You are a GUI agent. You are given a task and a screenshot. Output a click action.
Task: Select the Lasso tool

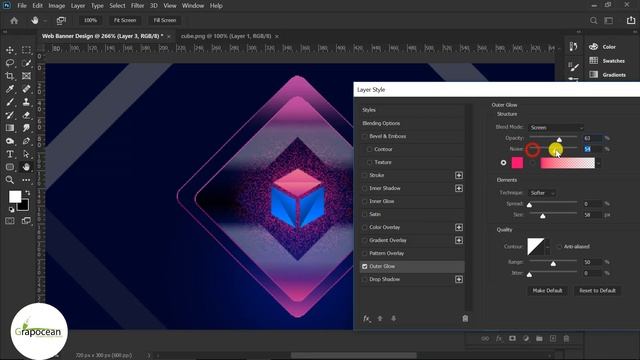(x=10, y=63)
